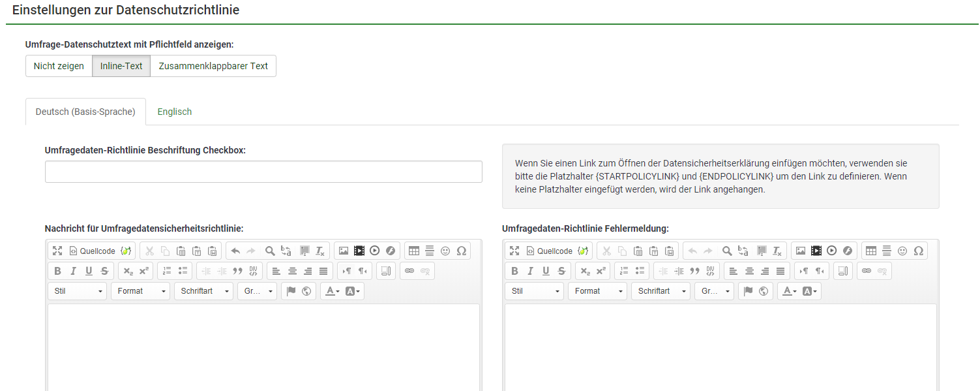Select the 'Inline-Text' display option
Screen dimensions: 980x391
[121, 66]
